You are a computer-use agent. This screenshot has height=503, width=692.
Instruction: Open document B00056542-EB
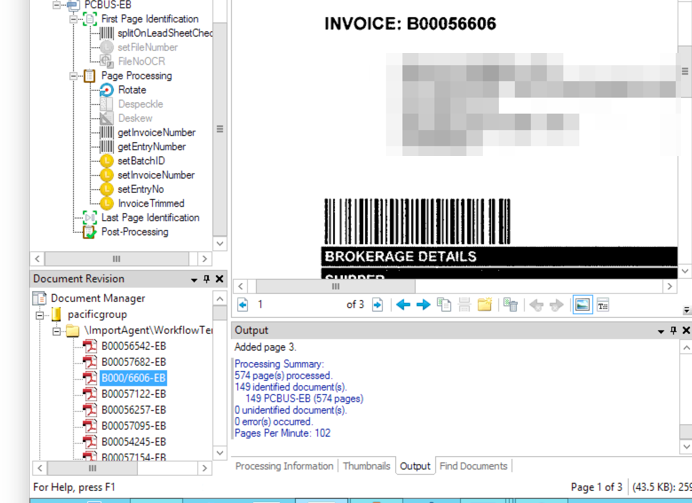pos(133,346)
